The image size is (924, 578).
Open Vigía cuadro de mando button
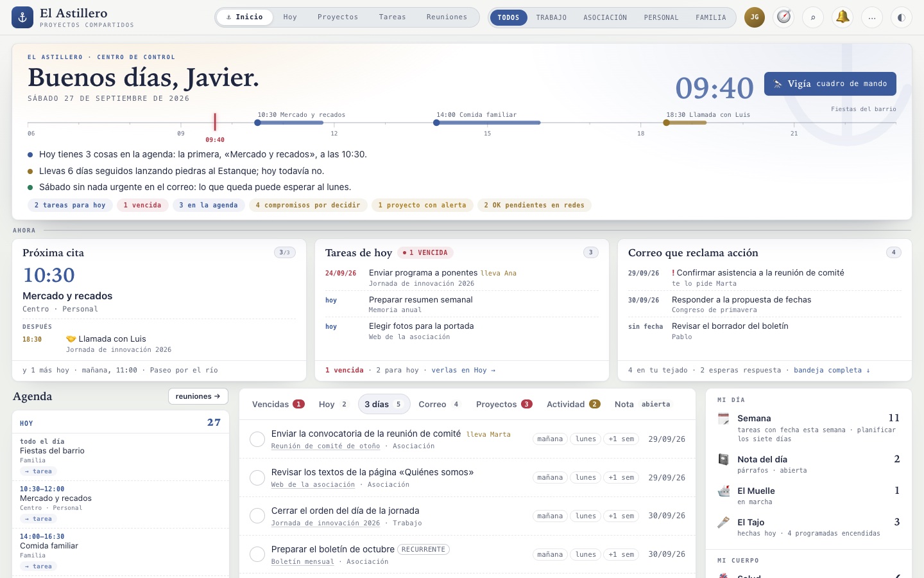(x=830, y=83)
